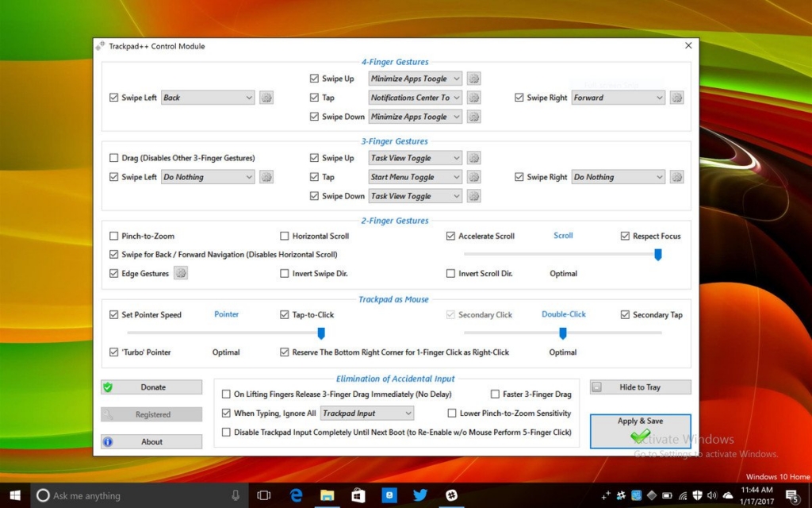Open 3-finger Swipe Up 'Task View Toggle' dropdown
The image size is (812, 508).
click(415, 158)
